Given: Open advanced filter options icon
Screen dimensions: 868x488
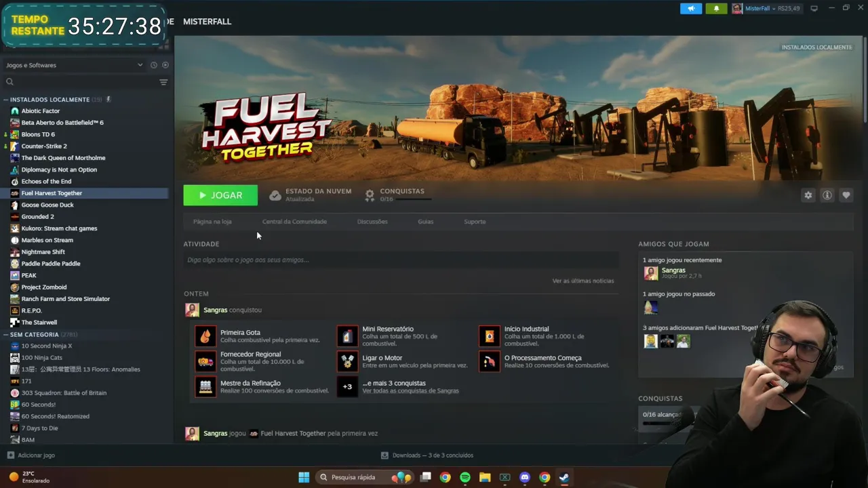Looking at the screenshot, I should (x=163, y=82).
